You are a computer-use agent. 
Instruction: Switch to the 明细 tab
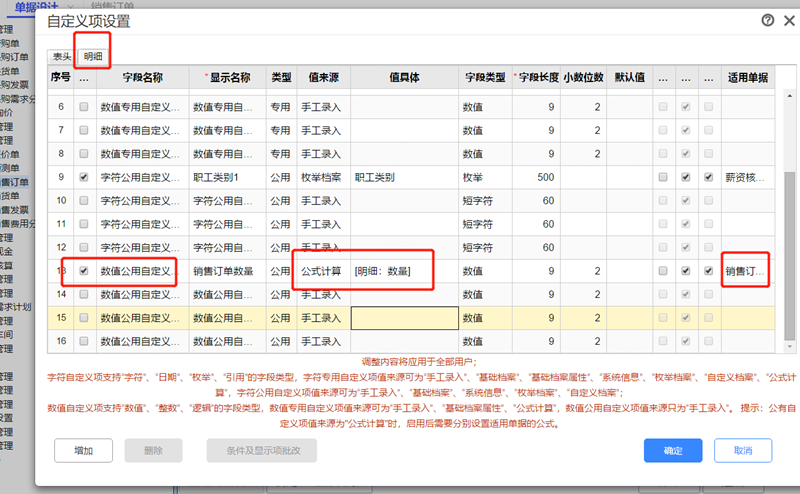pyautogui.click(x=93, y=57)
